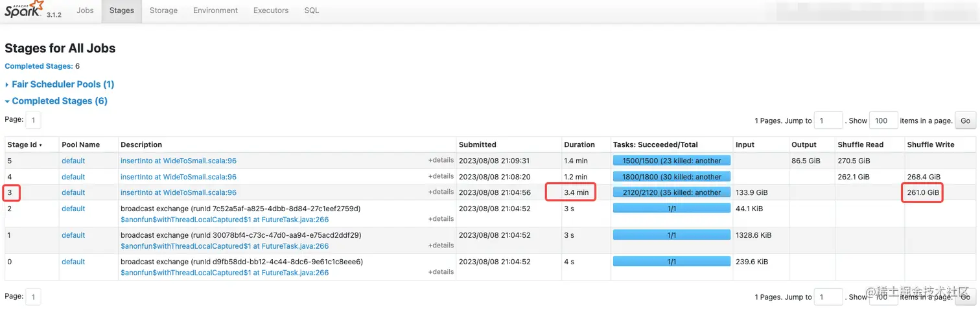Open default pool link for stage 4
The width and height of the screenshot is (980, 309).
[73, 177]
